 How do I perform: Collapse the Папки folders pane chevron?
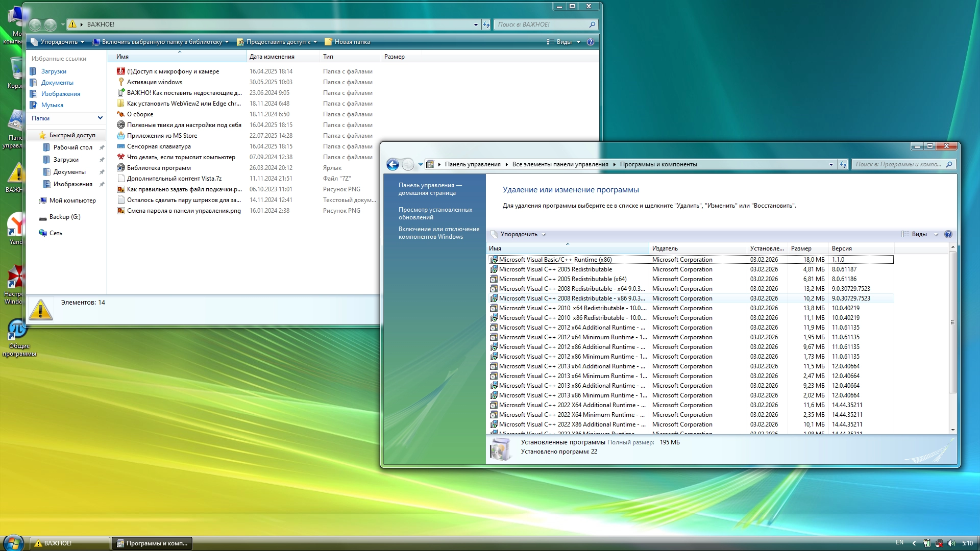pos(100,118)
